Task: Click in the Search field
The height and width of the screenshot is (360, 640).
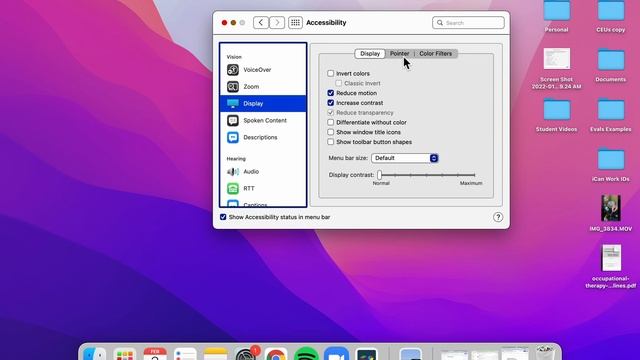Action: (x=468, y=23)
